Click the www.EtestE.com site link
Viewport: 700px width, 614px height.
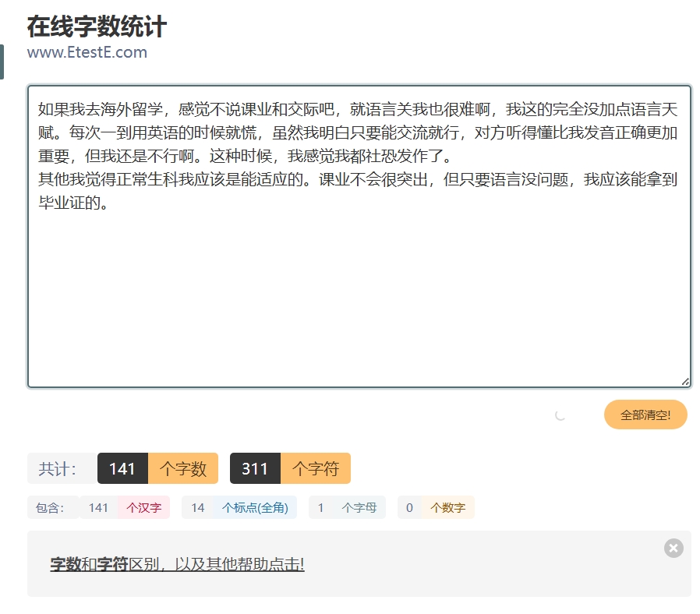(87, 52)
